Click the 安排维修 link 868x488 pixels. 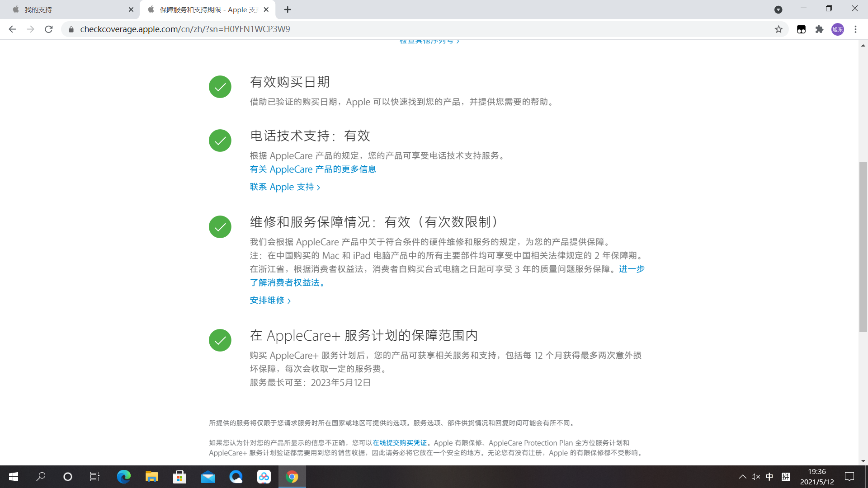pyautogui.click(x=270, y=300)
